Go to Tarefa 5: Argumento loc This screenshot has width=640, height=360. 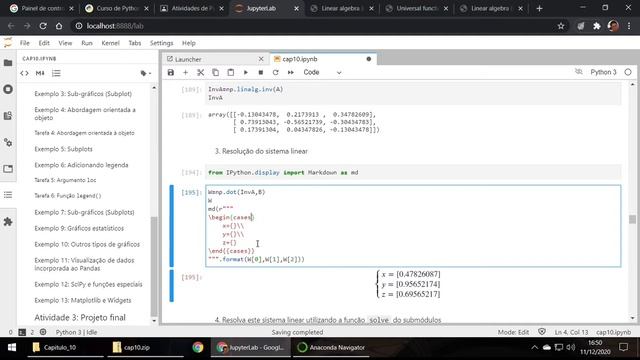65,180
